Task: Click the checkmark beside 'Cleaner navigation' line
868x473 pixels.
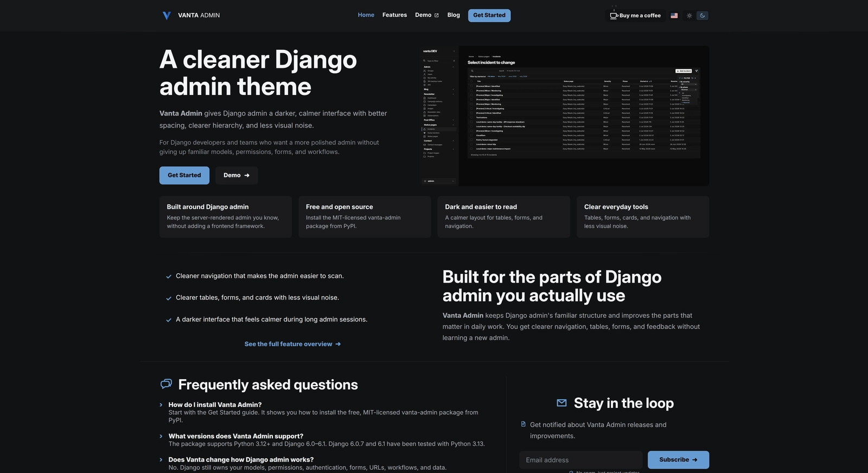Action: 169,277
